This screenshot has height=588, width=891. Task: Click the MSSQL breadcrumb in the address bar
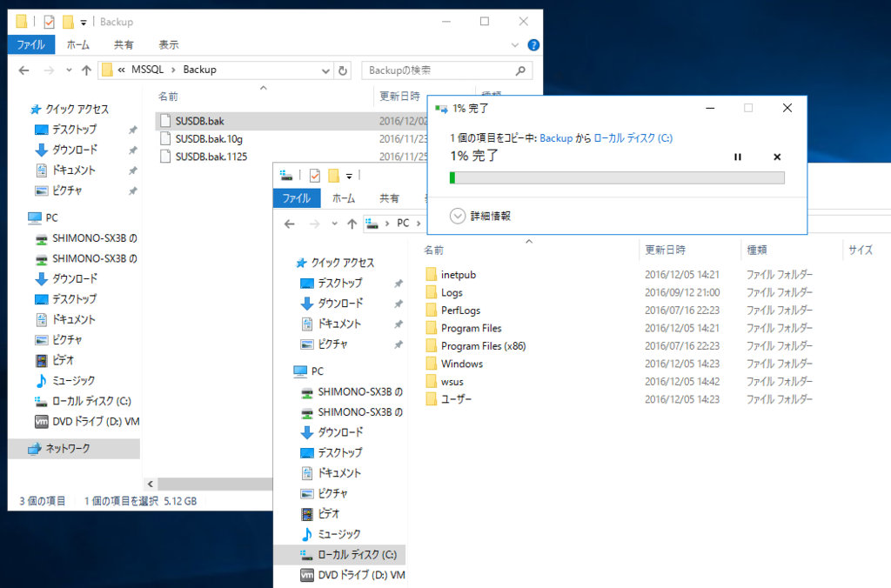click(x=147, y=70)
